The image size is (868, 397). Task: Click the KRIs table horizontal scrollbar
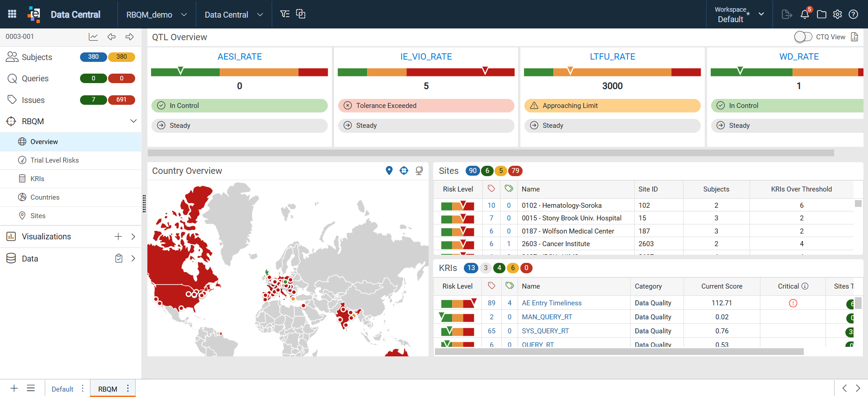tap(619, 351)
